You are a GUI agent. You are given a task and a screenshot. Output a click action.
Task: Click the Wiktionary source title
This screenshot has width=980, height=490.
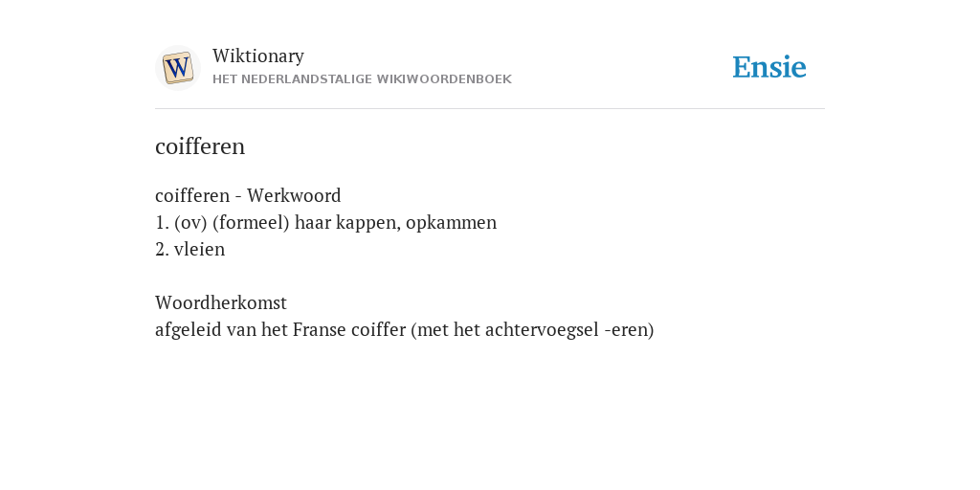[258, 56]
